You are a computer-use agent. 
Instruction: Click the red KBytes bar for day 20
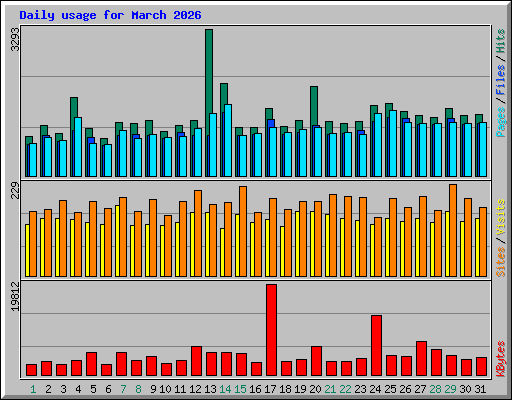point(316,361)
